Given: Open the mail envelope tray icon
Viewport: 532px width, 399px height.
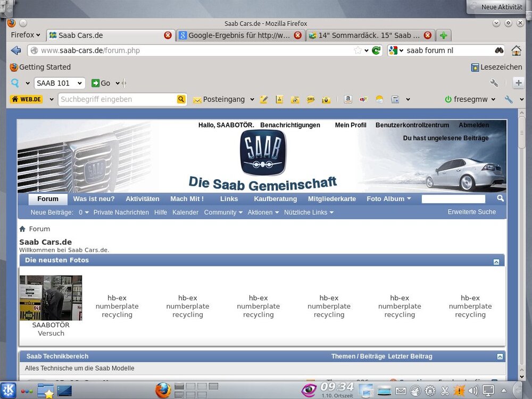Looking at the screenshot, I should tap(401, 391).
